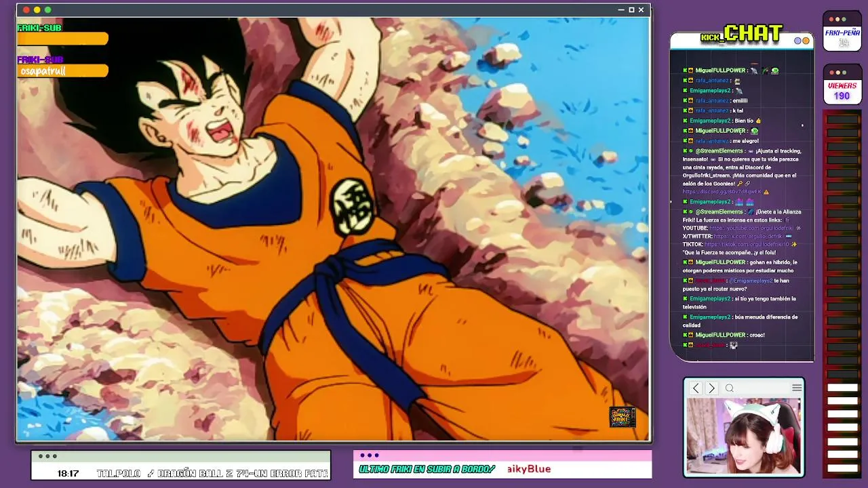Click the osapatrull subscriber bar
The image size is (868, 488).
[62, 71]
